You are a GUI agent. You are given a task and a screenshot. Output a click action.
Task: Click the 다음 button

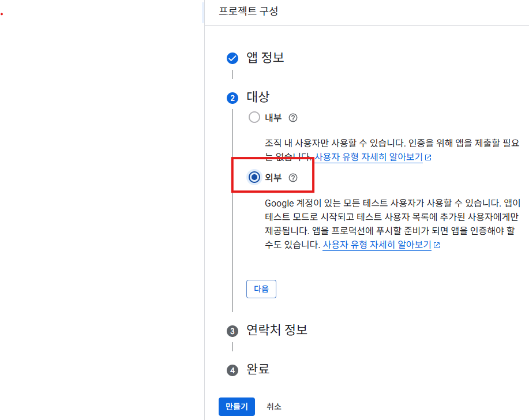pyautogui.click(x=261, y=289)
